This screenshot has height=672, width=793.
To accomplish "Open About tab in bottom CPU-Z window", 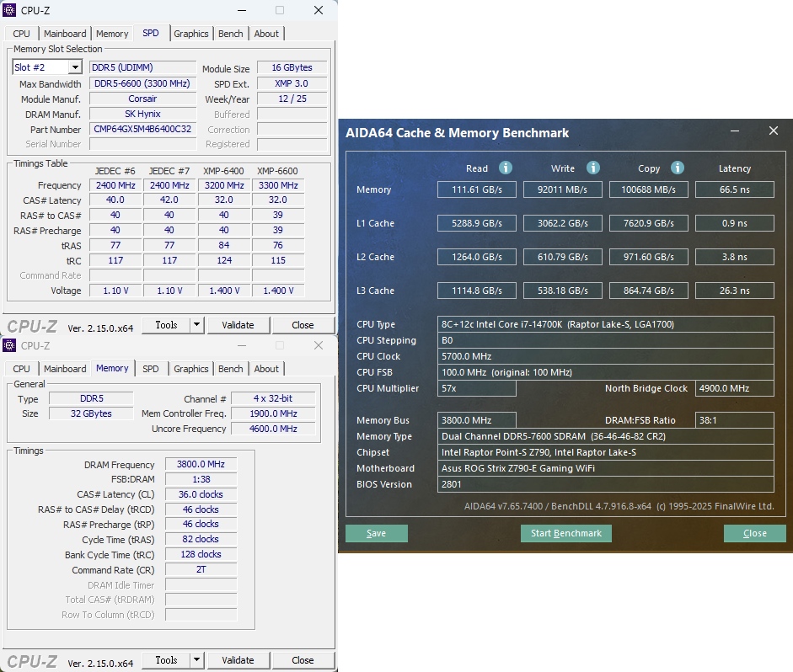I will (266, 369).
